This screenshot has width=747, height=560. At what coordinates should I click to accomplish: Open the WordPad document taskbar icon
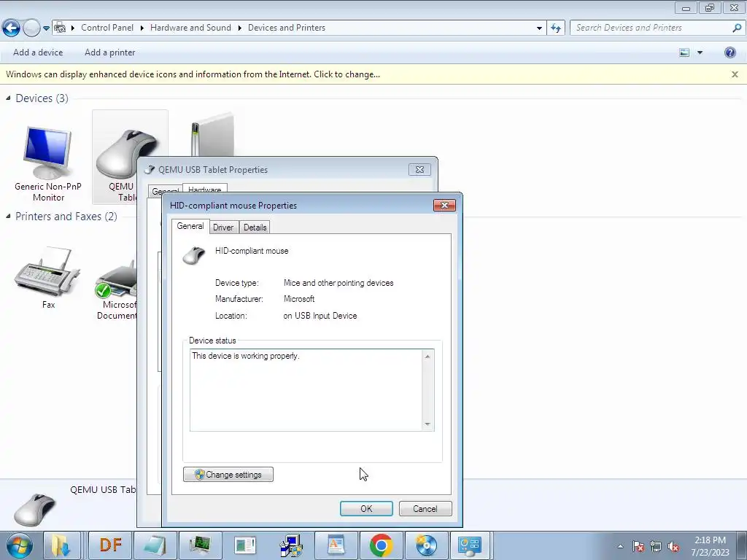pyautogui.click(x=336, y=545)
